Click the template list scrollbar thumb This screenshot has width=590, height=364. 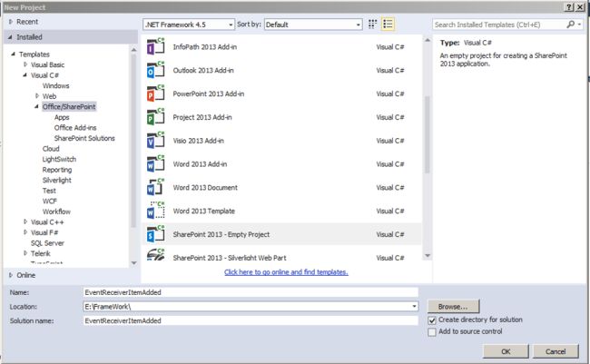[x=428, y=134]
